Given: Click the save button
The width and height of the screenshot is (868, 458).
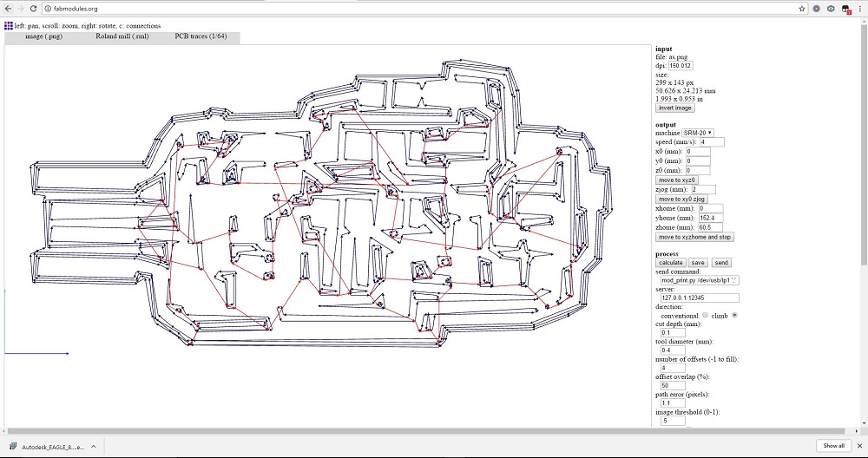Looking at the screenshot, I should click(x=698, y=262).
